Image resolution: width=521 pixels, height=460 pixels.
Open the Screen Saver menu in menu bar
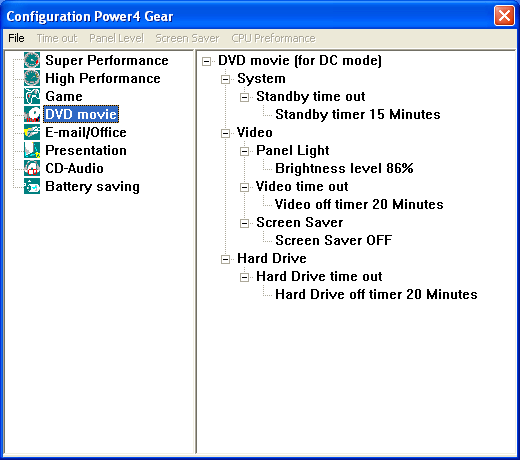pyautogui.click(x=187, y=38)
